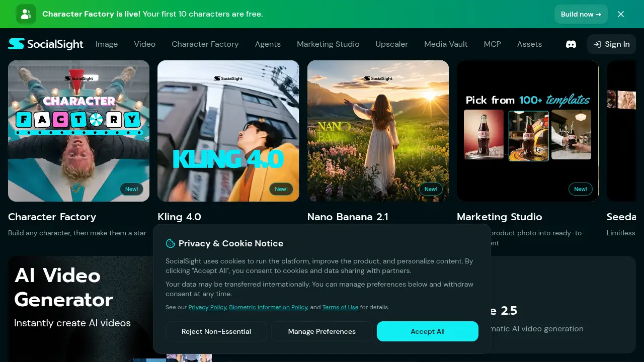Click Build now button
Image resolution: width=644 pixels, height=362 pixels.
581,14
